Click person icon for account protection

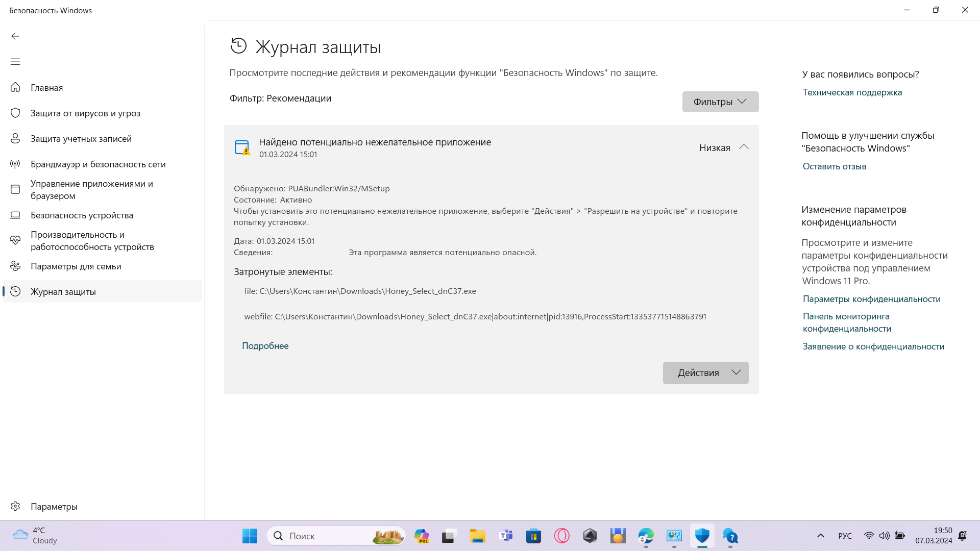15,138
